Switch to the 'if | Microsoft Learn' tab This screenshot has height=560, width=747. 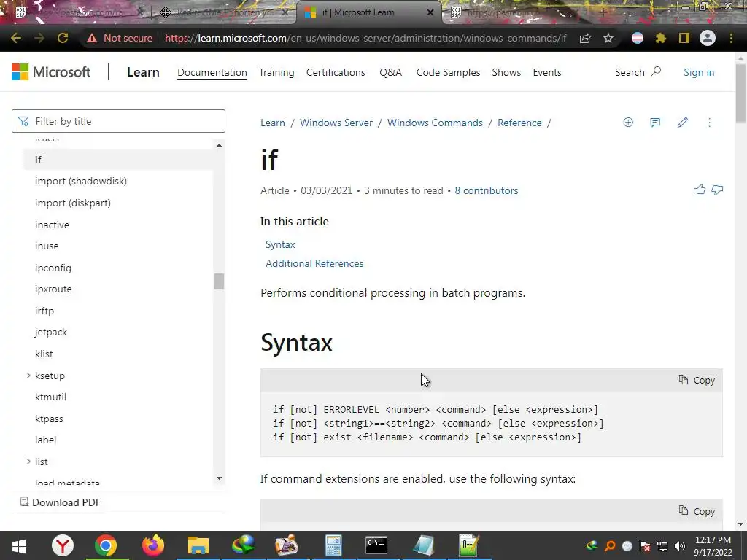[369, 12]
